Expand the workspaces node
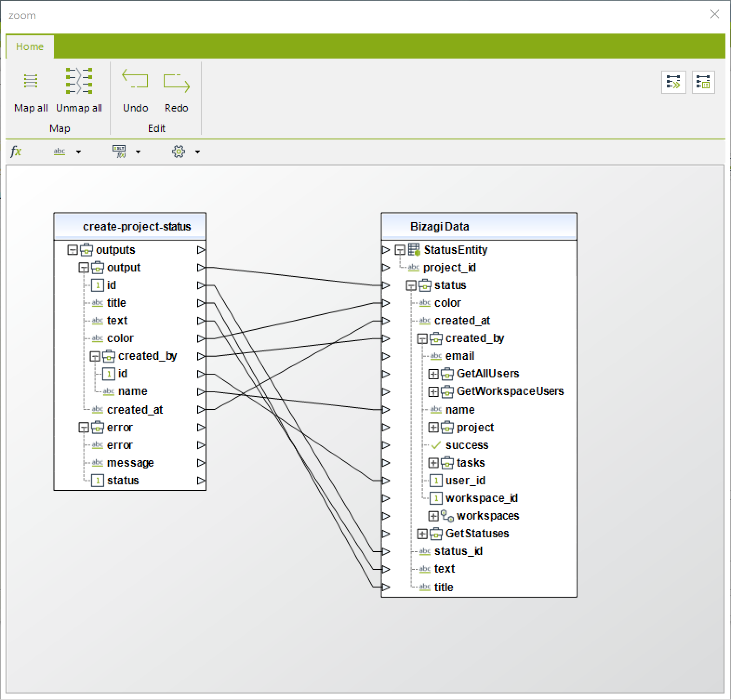The height and width of the screenshot is (700, 731). [433, 516]
